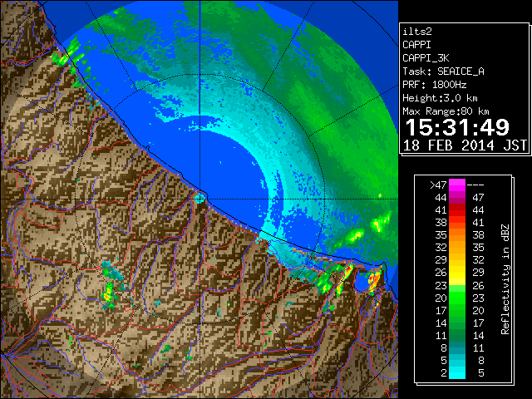The width and height of the screenshot is (532, 399).
Task: Click the 'Task: SEAICE_A' text
Action: (443, 71)
